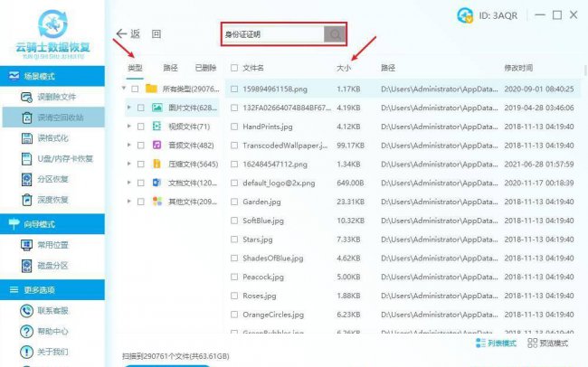The width and height of the screenshot is (588, 367).
Task: Open the 帮助中心 question mark icon
Action: tap(26, 332)
